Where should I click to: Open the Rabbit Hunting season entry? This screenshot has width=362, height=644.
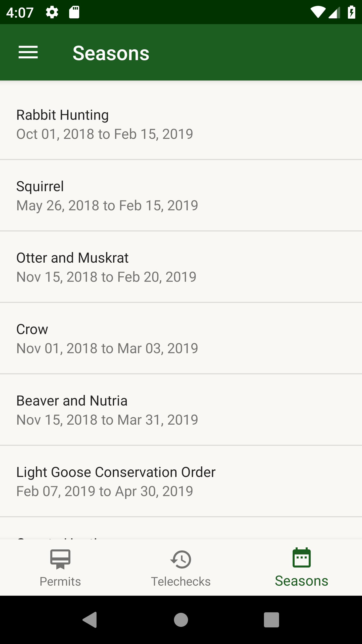point(181,124)
